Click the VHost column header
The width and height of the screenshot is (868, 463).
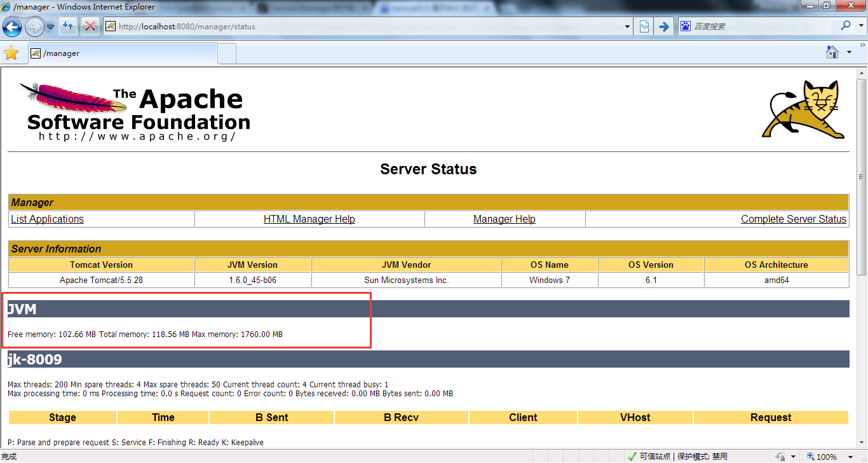(635, 417)
